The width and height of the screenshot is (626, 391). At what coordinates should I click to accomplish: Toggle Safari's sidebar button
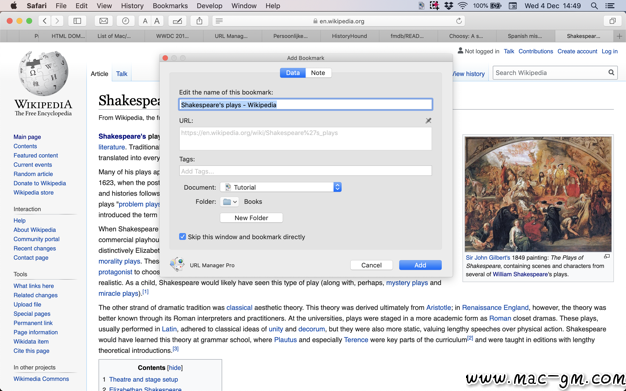(77, 21)
